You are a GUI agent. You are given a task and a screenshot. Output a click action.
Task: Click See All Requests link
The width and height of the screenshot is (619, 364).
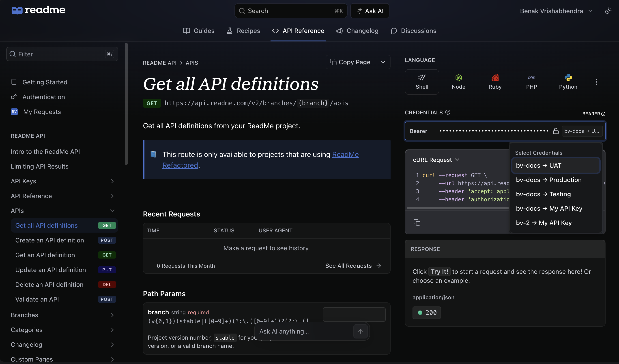[x=353, y=266]
